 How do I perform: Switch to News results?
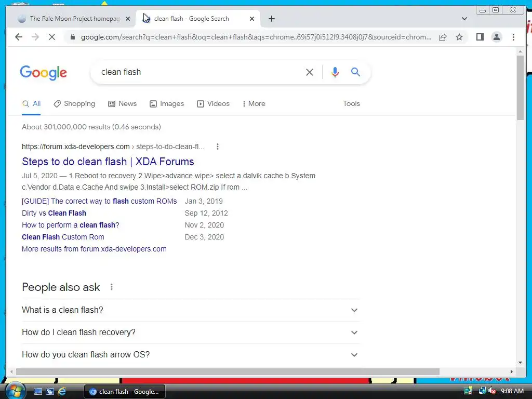pos(122,104)
